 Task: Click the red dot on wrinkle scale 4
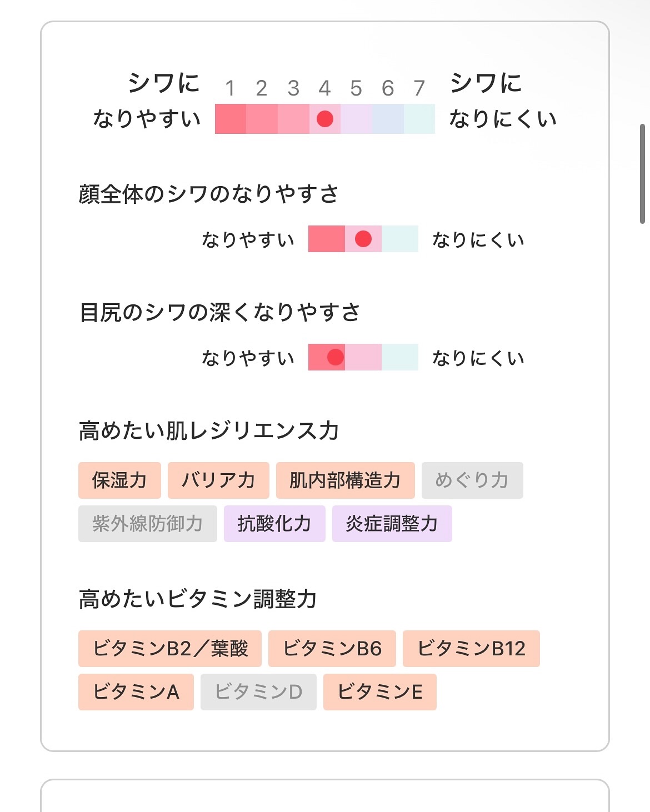[x=325, y=119]
